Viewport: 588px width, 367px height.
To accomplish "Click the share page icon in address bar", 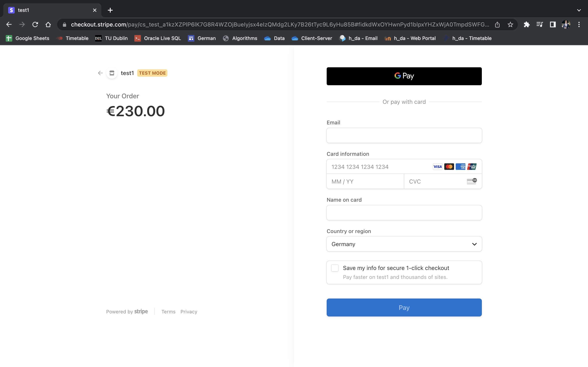I will click(x=497, y=24).
